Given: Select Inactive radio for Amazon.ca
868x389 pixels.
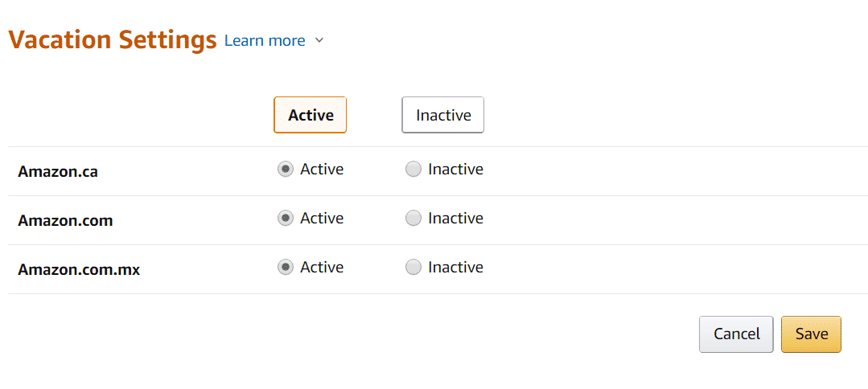Looking at the screenshot, I should pos(413,170).
